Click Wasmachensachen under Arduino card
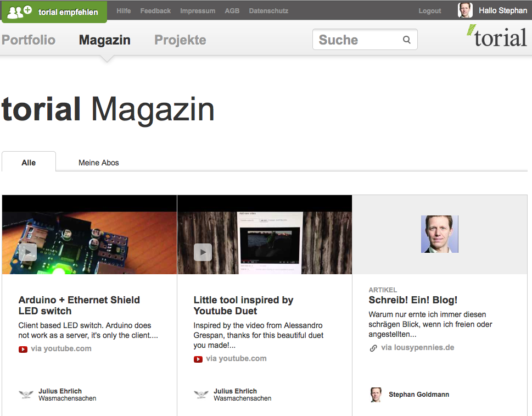This screenshot has height=416, width=532. pyautogui.click(x=67, y=398)
